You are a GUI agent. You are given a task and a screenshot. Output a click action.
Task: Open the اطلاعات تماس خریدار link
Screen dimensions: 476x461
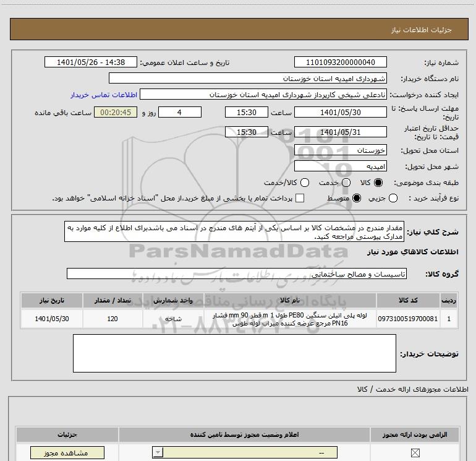(x=104, y=95)
